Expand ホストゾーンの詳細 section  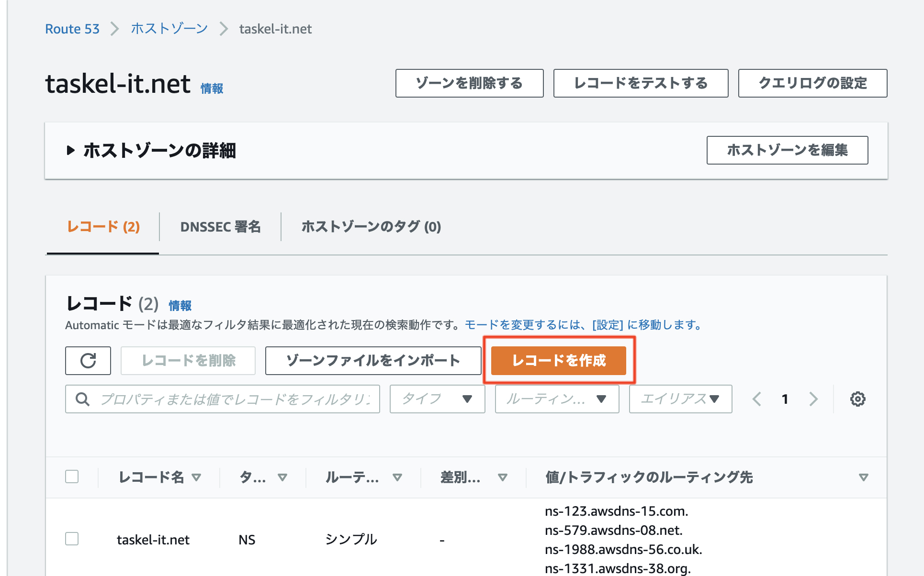[71, 151]
